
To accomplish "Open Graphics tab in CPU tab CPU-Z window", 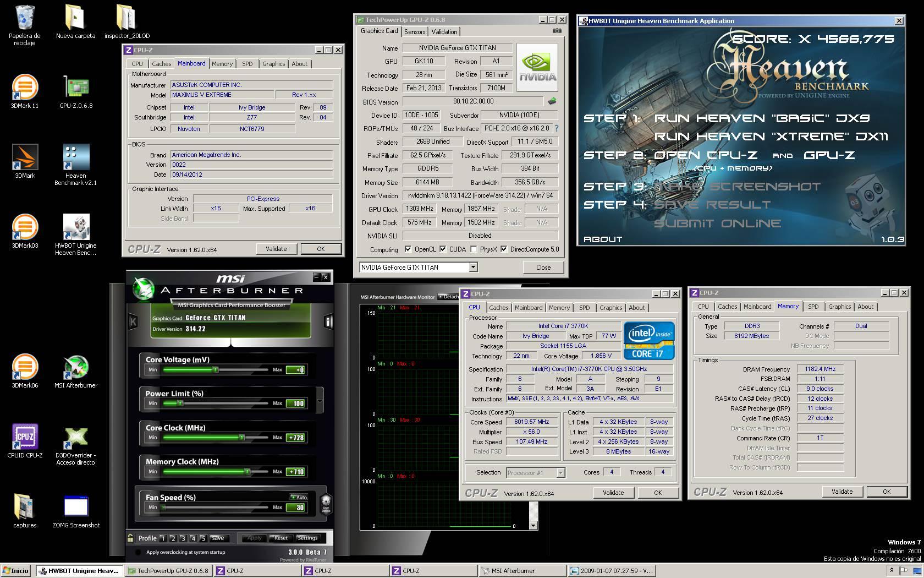I will click(610, 308).
